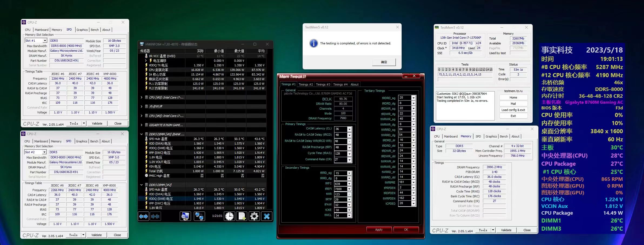The height and width of the screenshot is (245, 644).
Task: Start logging via the report-plus icon in HWiNFO
Action: (241, 216)
